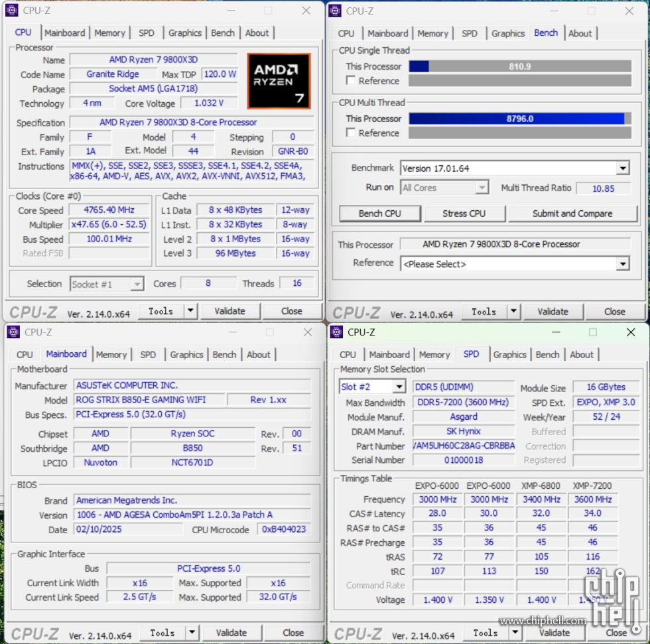
Task: Expand the Tools dropdown arrow in the Mainboard window
Action: (x=192, y=633)
